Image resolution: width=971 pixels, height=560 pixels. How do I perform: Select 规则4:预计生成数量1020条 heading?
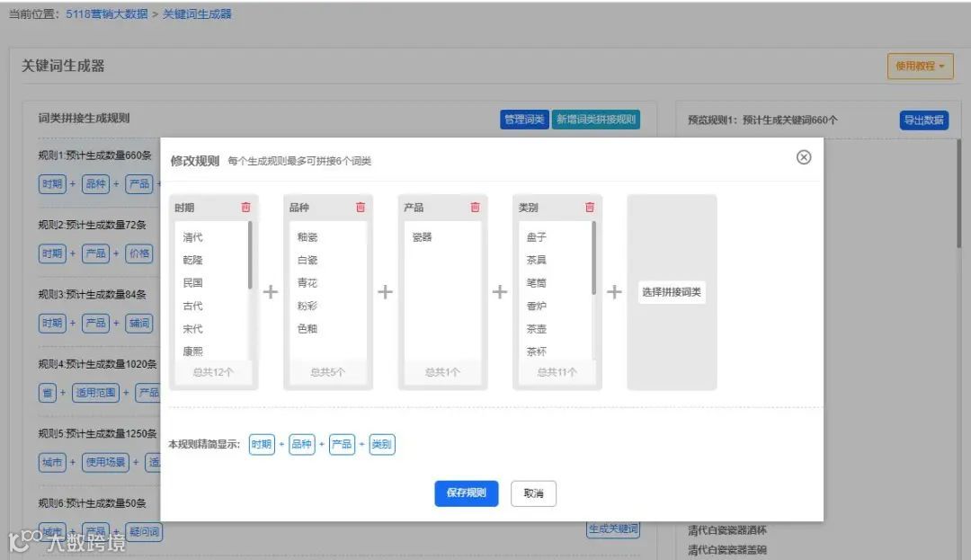(97, 364)
